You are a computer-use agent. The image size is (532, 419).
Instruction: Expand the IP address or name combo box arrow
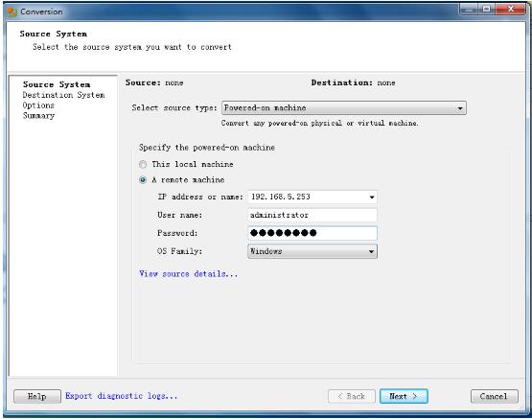click(x=372, y=197)
